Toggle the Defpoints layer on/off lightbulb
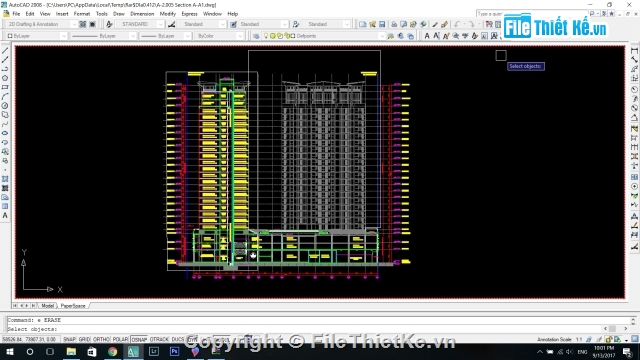 tap(266, 36)
